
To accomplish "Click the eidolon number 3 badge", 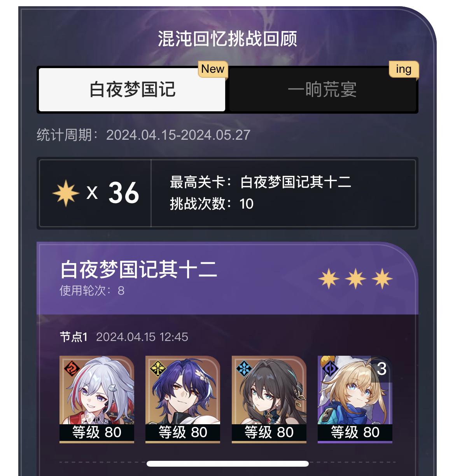I will (x=381, y=369).
